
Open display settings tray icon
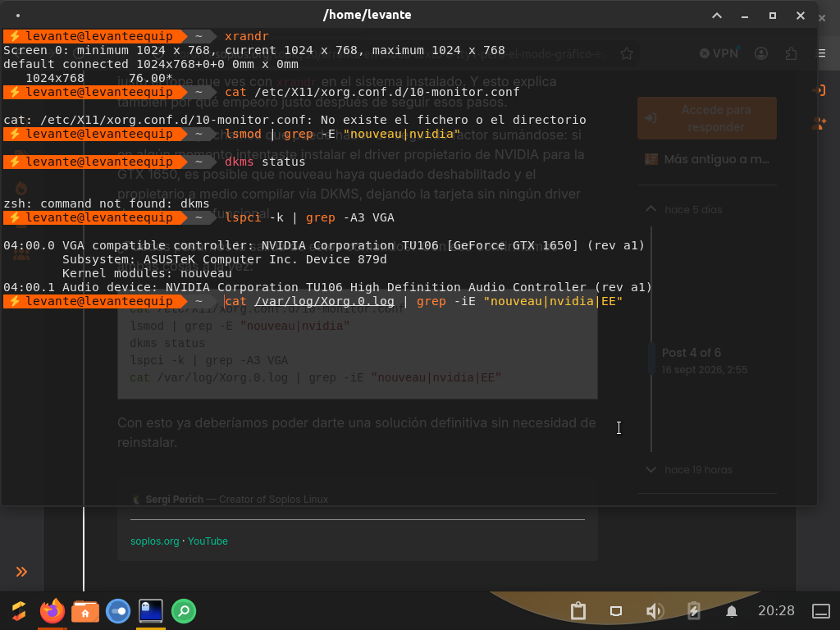click(616, 610)
